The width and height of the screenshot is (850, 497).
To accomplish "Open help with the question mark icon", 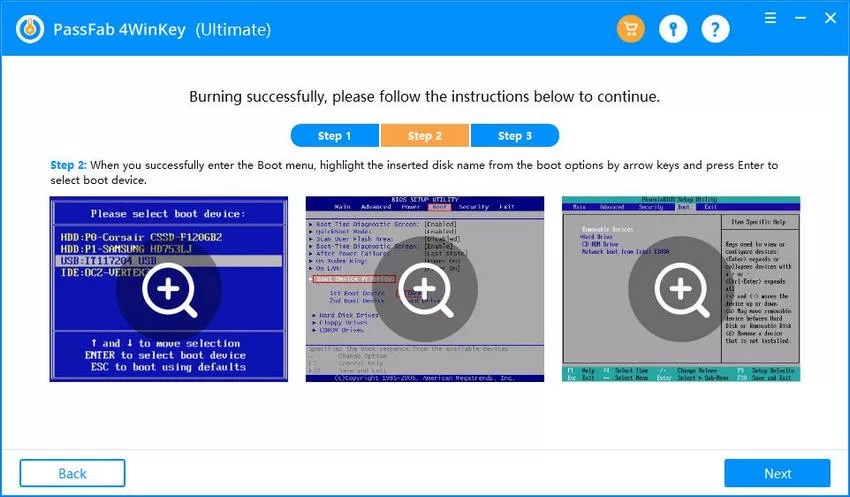I will pos(715,29).
